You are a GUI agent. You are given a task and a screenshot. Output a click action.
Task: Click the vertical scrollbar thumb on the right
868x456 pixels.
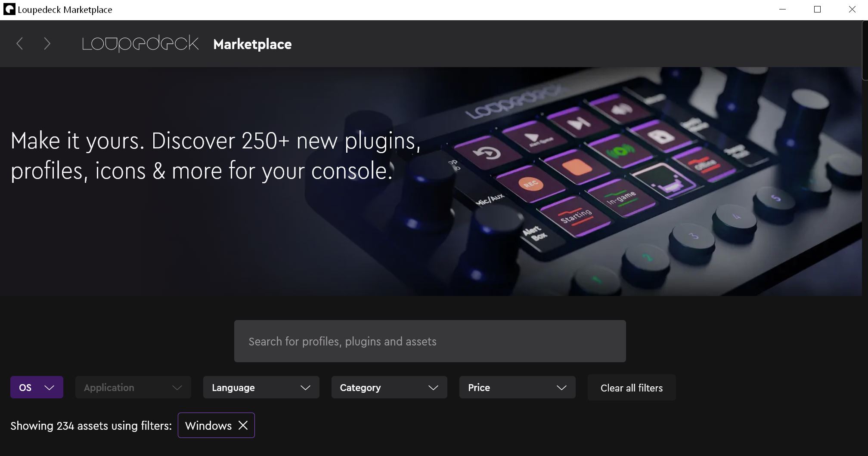865,50
